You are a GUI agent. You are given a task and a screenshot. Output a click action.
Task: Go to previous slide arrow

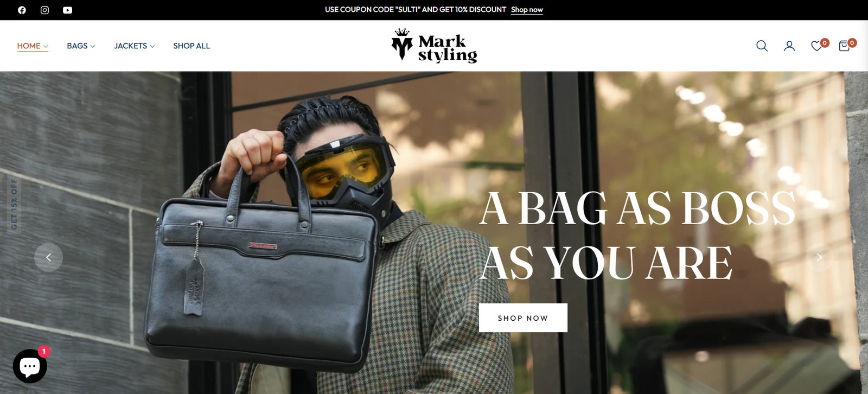click(48, 257)
